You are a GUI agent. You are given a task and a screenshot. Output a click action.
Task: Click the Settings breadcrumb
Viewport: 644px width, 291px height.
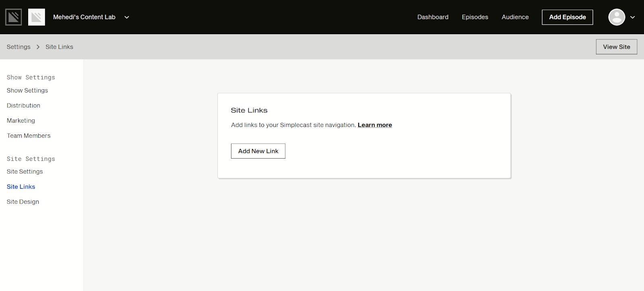tap(19, 47)
